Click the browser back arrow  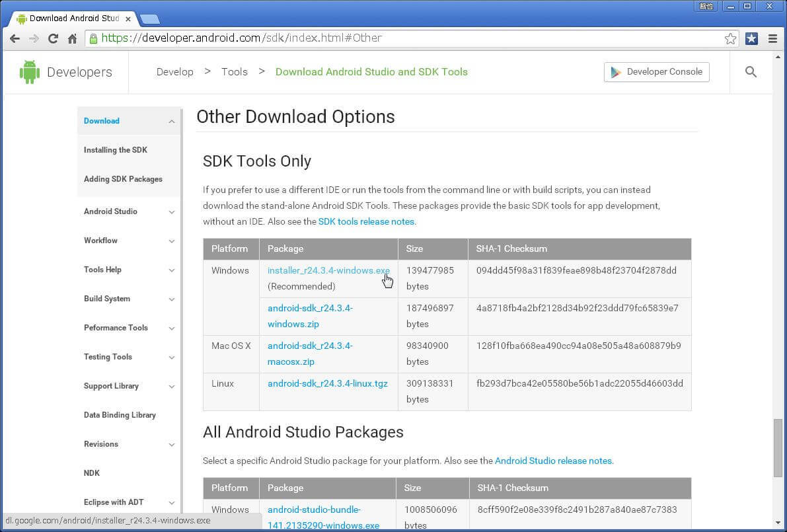[x=15, y=39]
